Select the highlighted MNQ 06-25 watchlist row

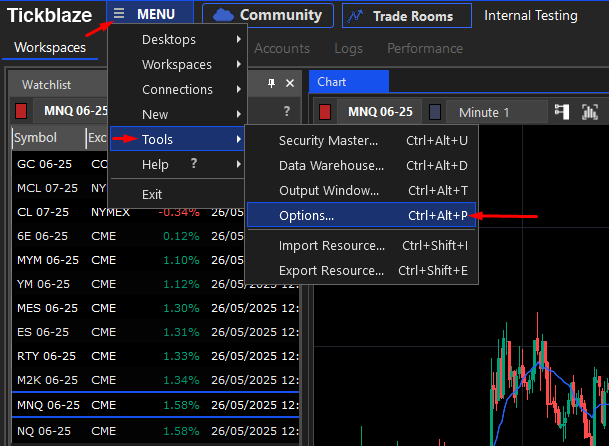click(155, 405)
